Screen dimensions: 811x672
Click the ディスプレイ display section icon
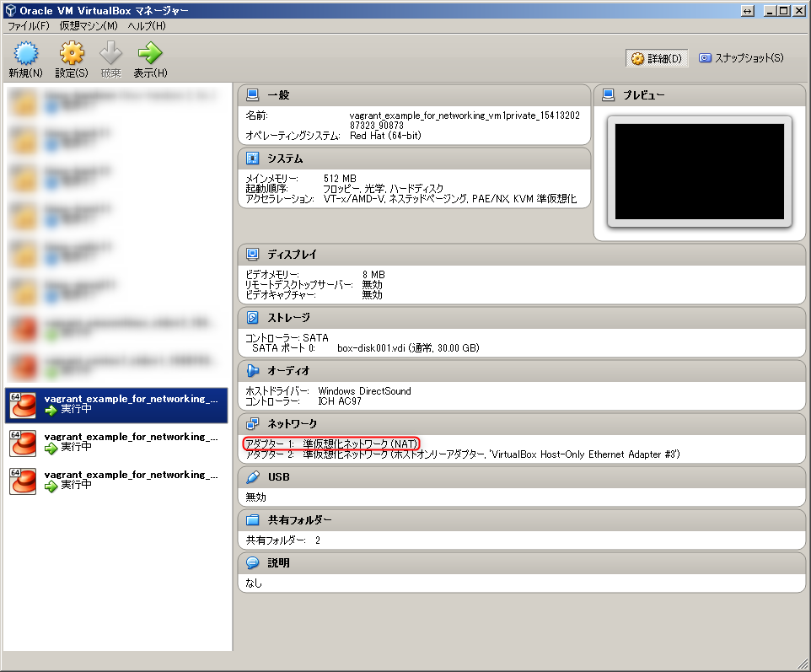coord(252,254)
